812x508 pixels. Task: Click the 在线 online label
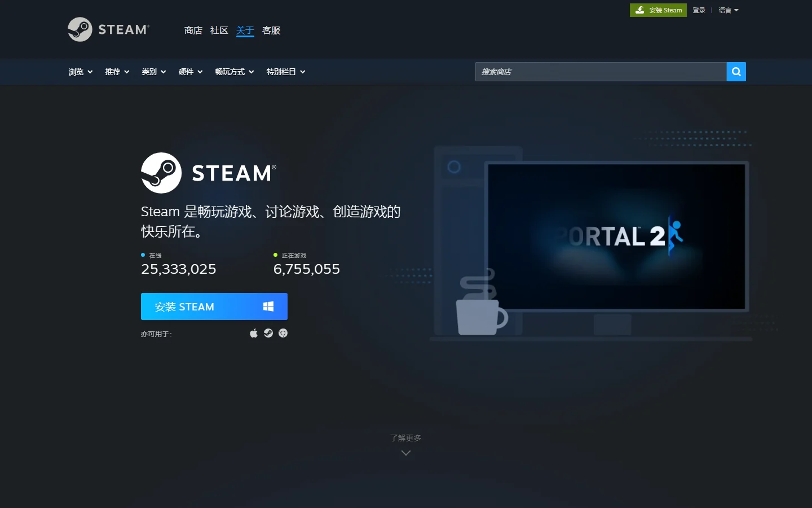155,256
